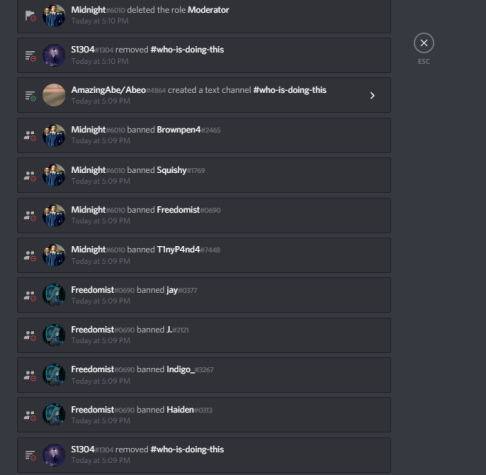Close the audit log with ESC button
Screen dimensions: 486x475
(424, 43)
